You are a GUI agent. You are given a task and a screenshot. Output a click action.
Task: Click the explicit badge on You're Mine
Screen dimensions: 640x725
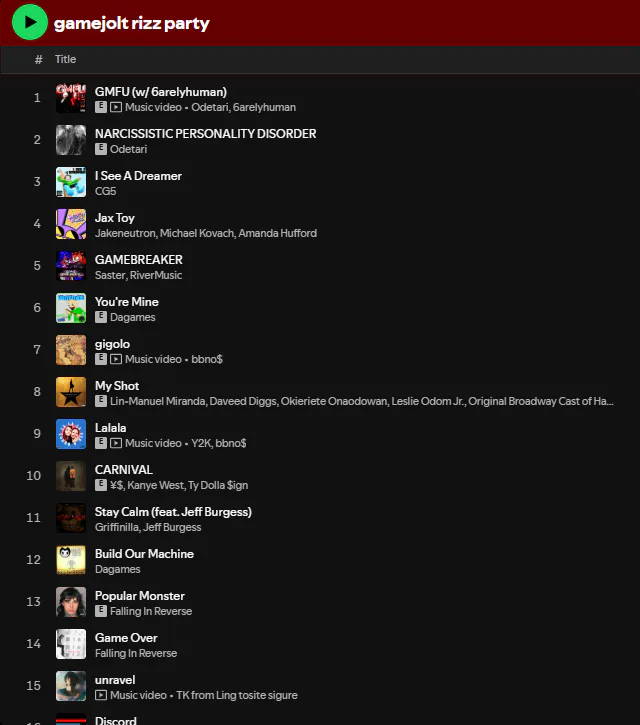101,317
